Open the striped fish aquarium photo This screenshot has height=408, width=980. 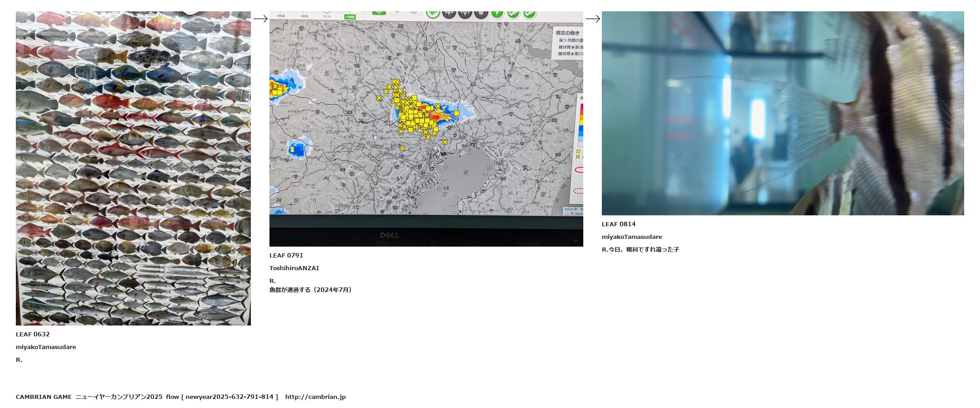[783, 113]
